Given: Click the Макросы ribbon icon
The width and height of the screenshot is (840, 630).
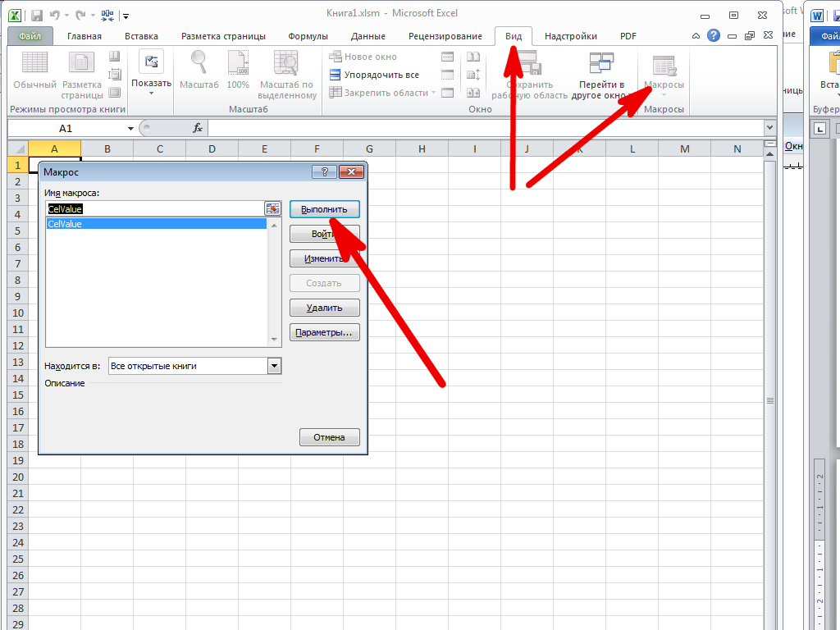Looking at the screenshot, I should (x=664, y=66).
